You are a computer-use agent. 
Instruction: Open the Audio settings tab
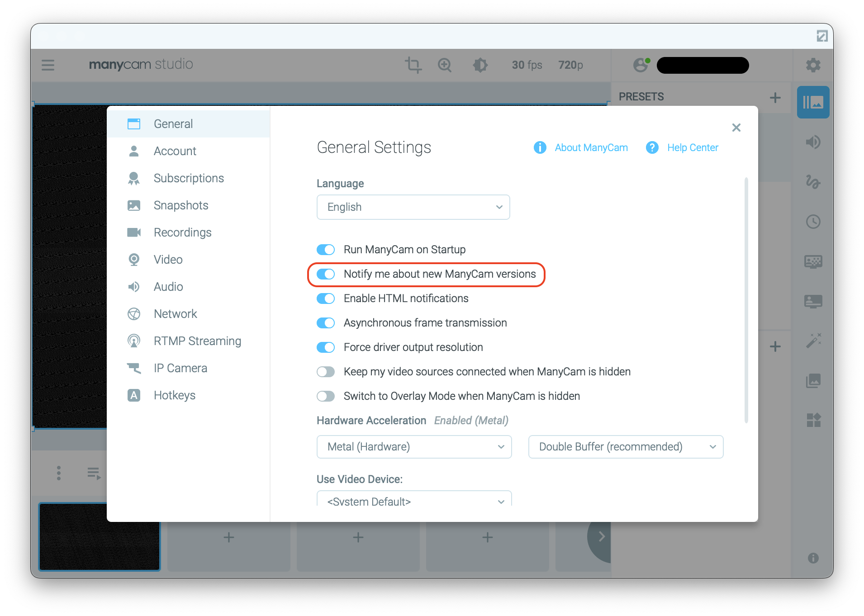click(189, 287)
